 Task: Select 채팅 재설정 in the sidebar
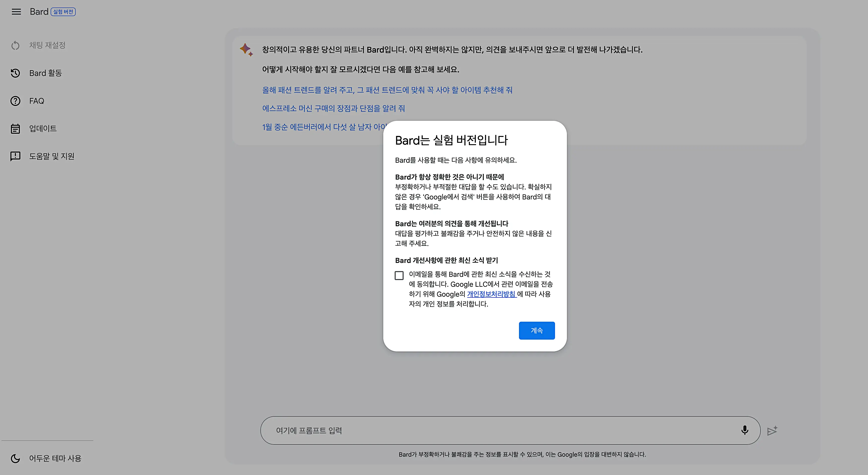coord(47,45)
